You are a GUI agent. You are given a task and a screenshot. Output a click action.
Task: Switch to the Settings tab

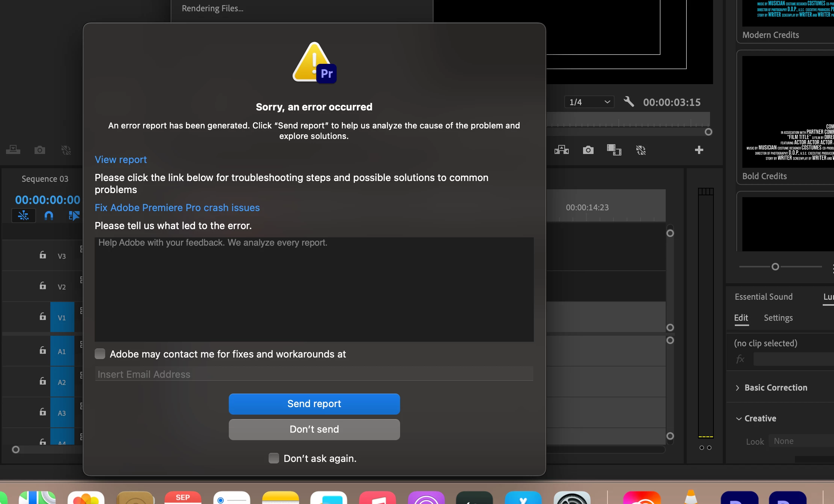(778, 318)
